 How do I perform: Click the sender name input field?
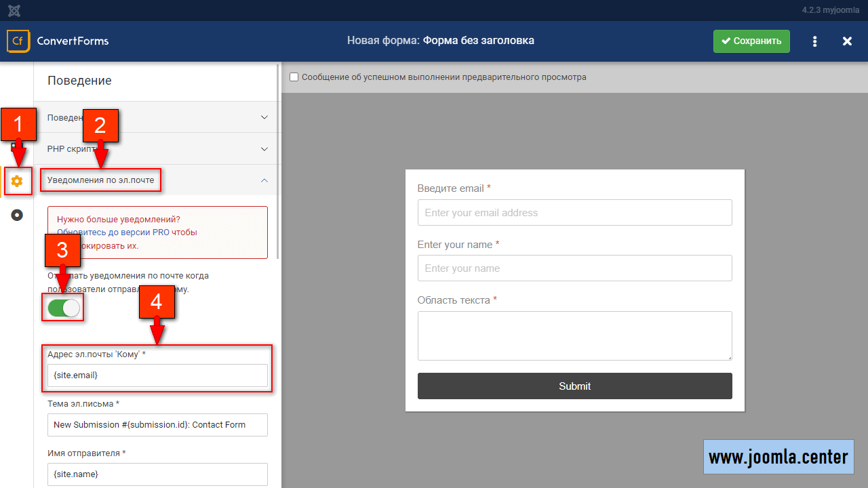(x=157, y=474)
